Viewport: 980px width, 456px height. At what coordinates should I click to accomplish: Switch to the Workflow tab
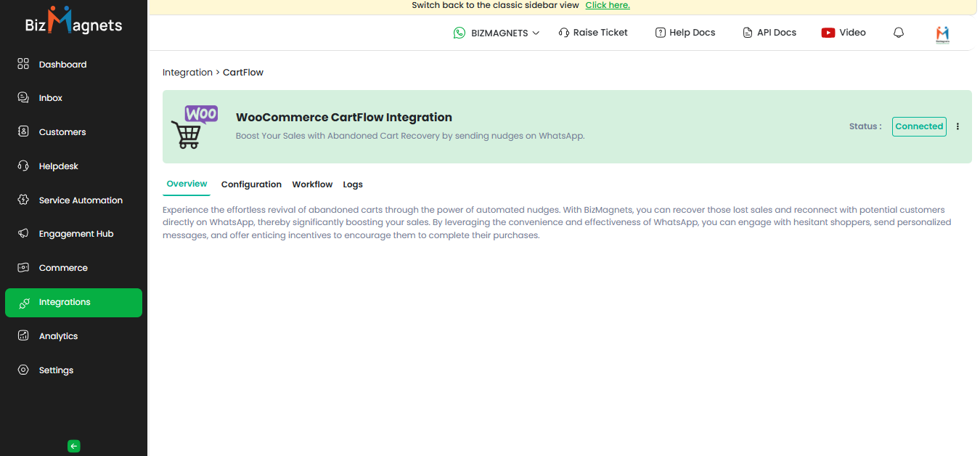coord(312,184)
